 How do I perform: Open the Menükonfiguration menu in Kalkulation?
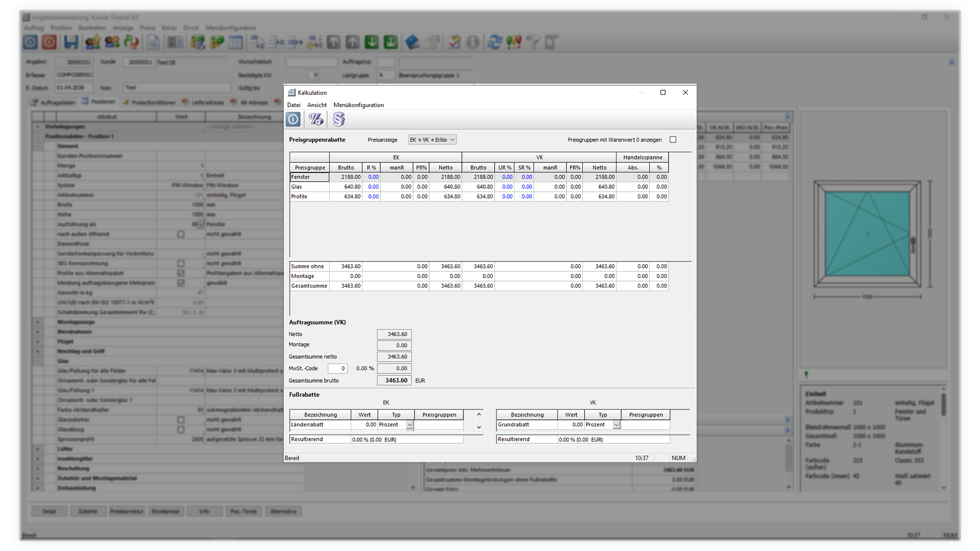pyautogui.click(x=358, y=105)
